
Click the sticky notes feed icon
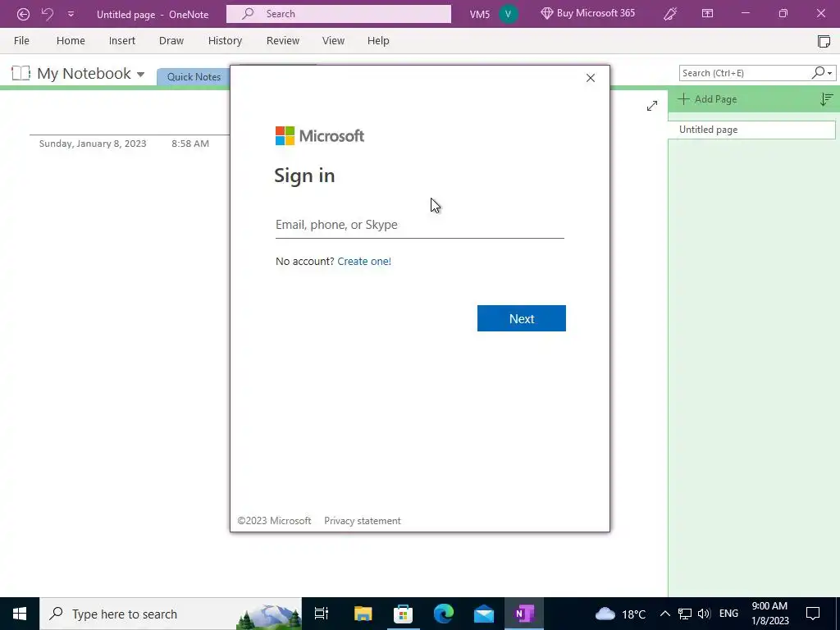(x=824, y=41)
